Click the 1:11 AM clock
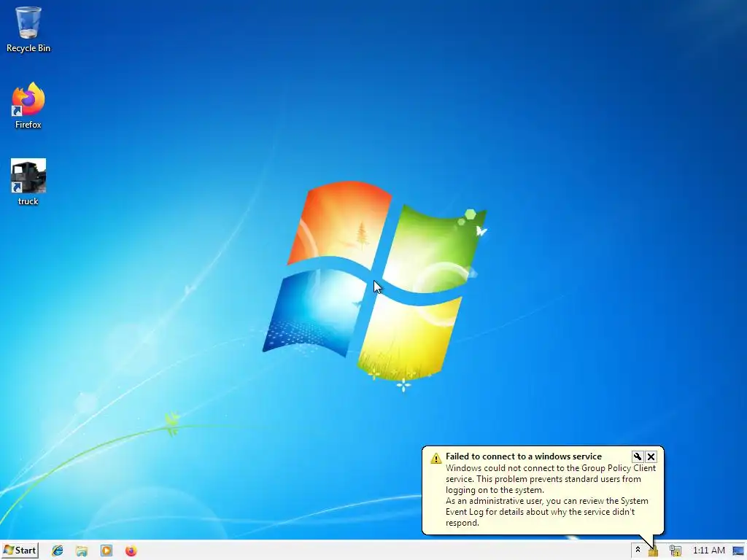This screenshot has height=560, width=747. point(708,551)
